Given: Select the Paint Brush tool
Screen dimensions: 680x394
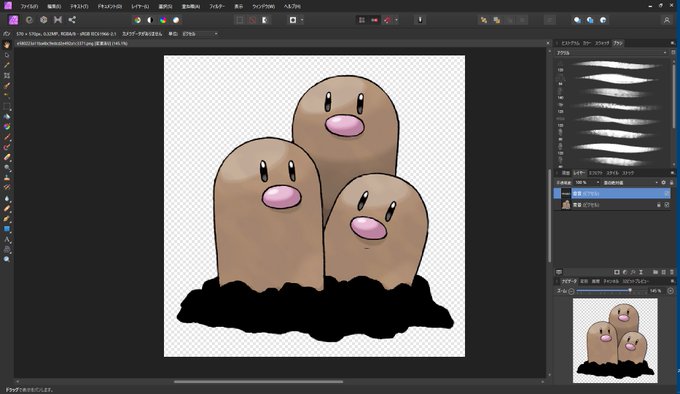Looking at the screenshot, I should tap(7, 137).
